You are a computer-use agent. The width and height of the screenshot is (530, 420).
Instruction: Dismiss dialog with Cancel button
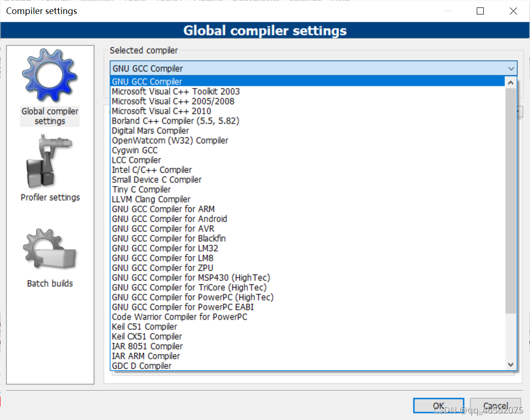(495, 406)
